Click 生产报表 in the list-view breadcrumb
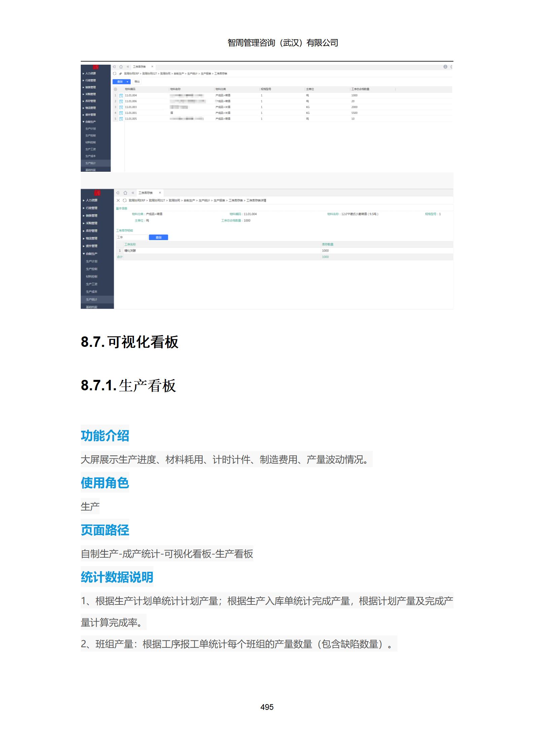This screenshot has width=534, height=756. pos(206,73)
